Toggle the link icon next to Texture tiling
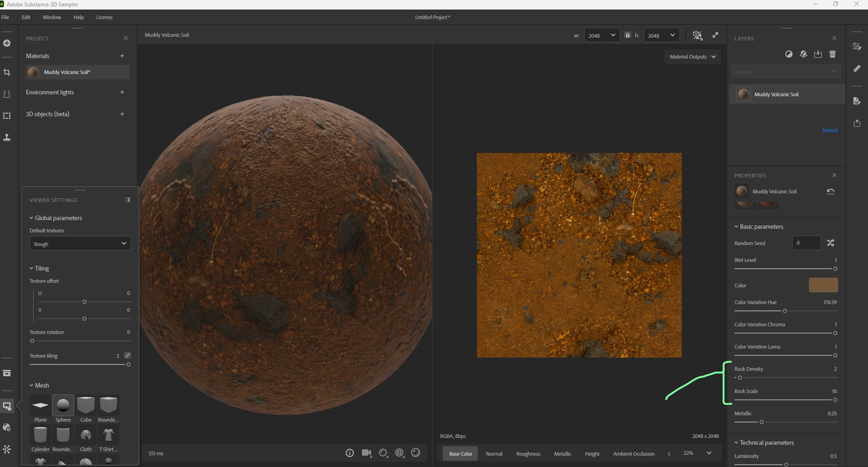 tap(128, 355)
